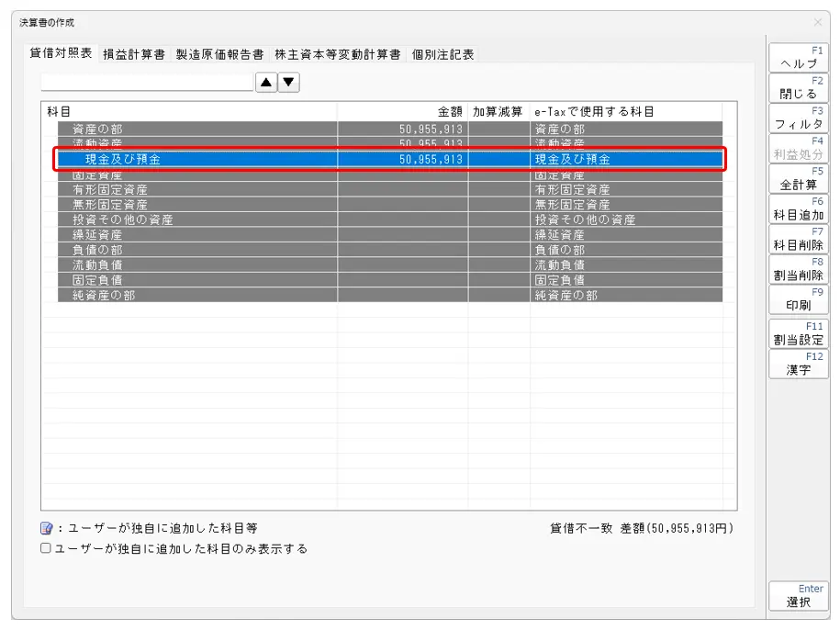
Task: Click the up triangle search arrow
Action: [266, 83]
